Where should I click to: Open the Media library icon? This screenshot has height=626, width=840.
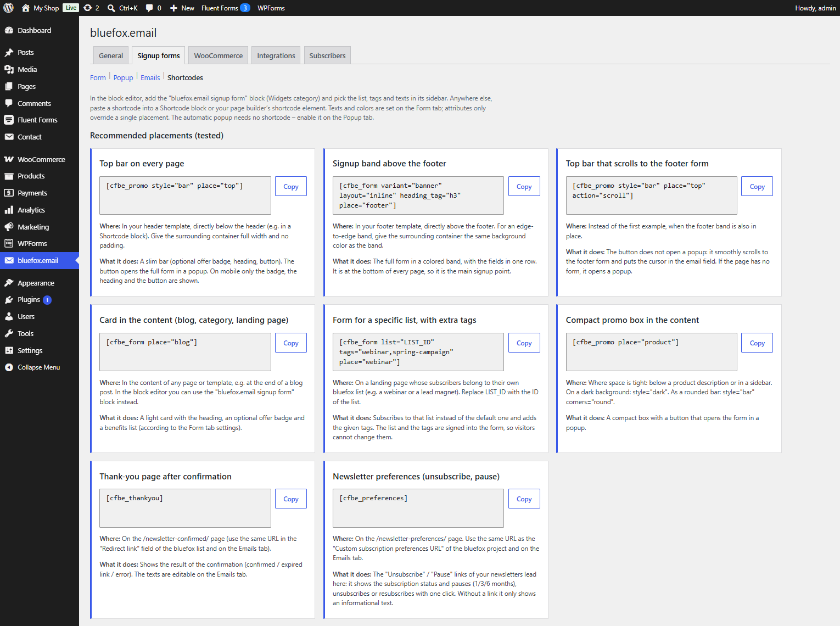(x=9, y=69)
